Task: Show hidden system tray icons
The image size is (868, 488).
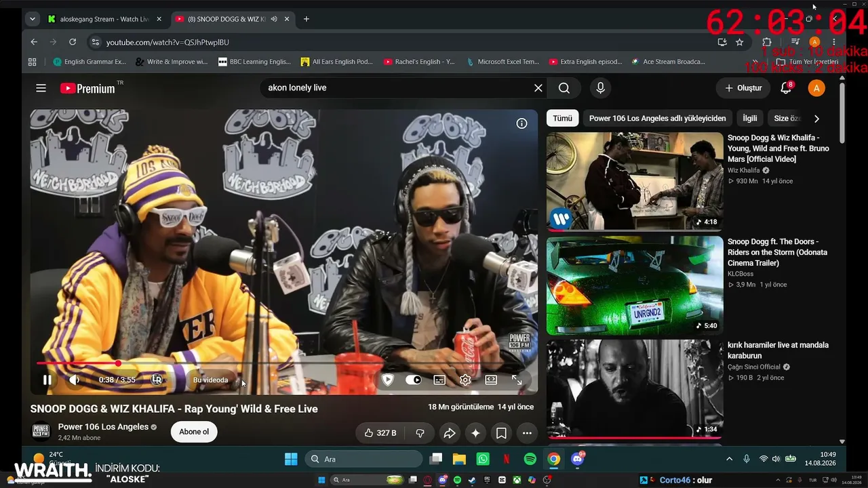Action: click(730, 459)
